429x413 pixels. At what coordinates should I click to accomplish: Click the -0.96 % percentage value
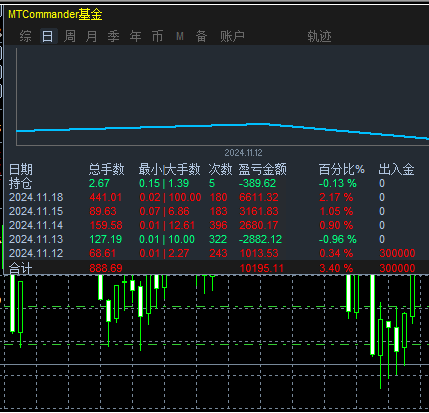pyautogui.click(x=338, y=239)
